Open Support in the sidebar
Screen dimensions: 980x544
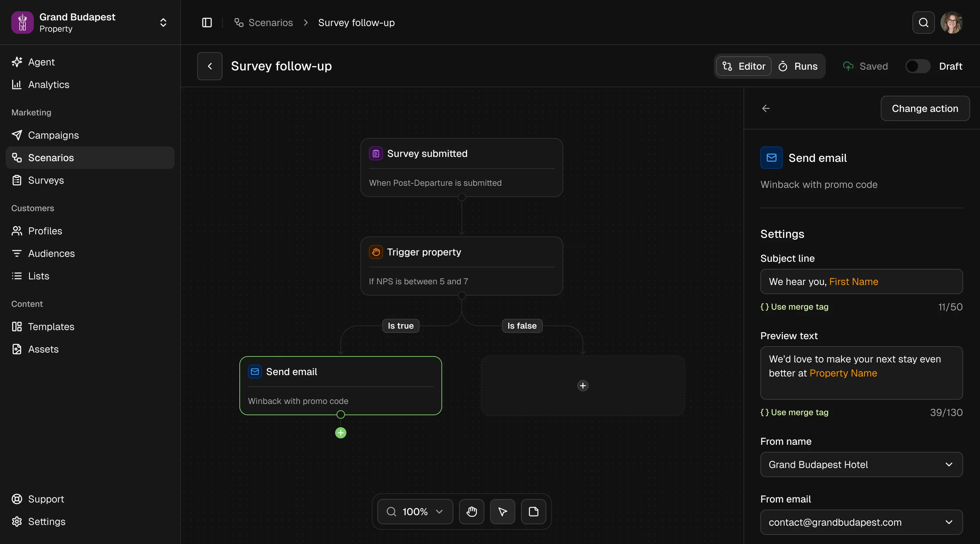coord(90,499)
